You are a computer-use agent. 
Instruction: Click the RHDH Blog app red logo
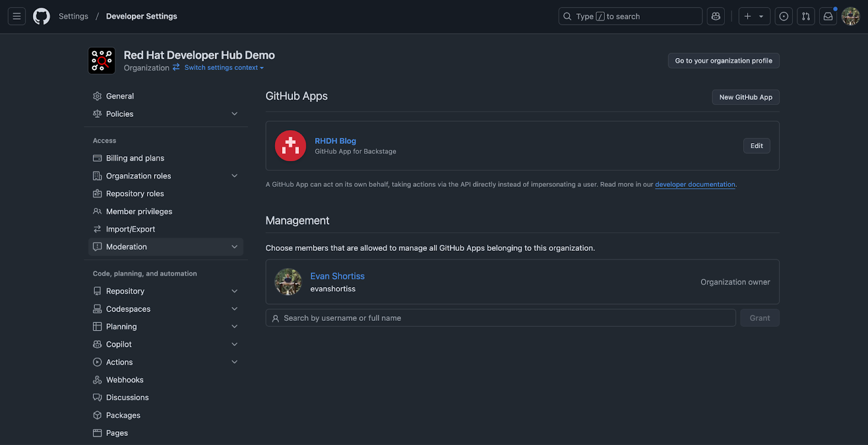pyautogui.click(x=290, y=146)
